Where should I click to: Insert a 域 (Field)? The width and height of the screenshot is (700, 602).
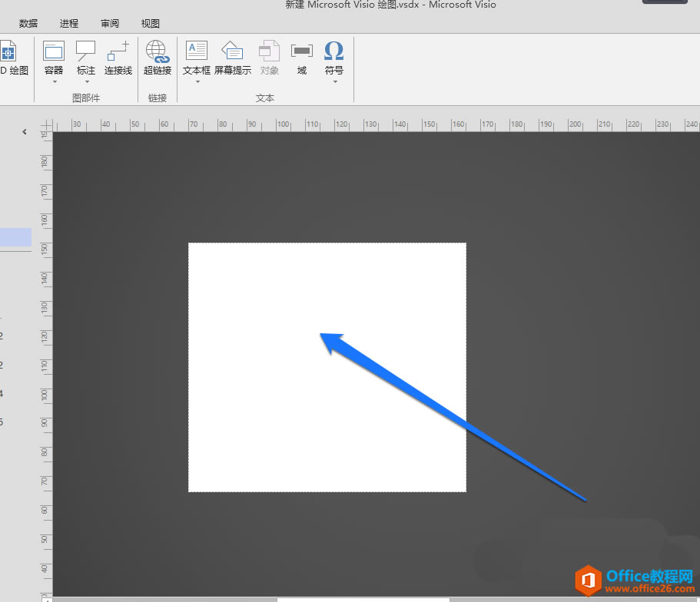click(x=302, y=51)
